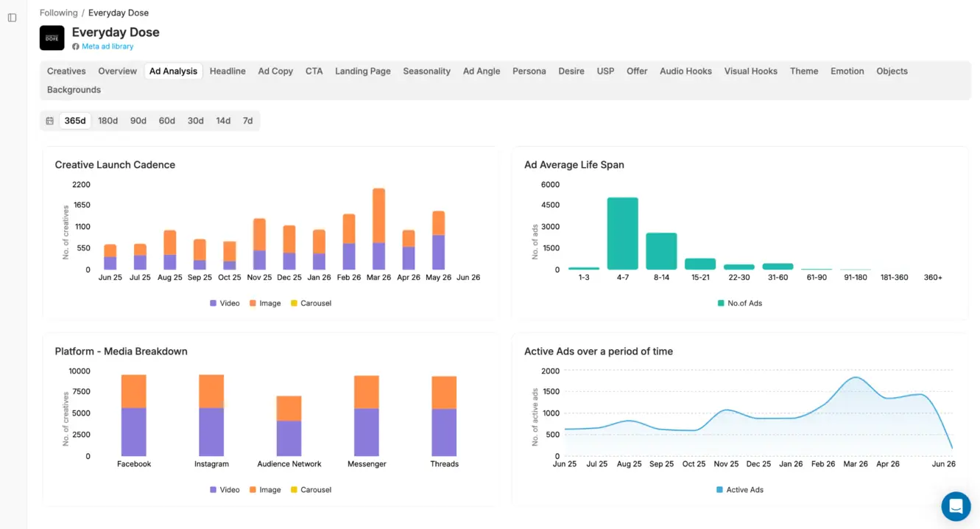The image size is (980, 529).
Task: Click the 15-21 bar in Life Span chart
Action: 700,264
